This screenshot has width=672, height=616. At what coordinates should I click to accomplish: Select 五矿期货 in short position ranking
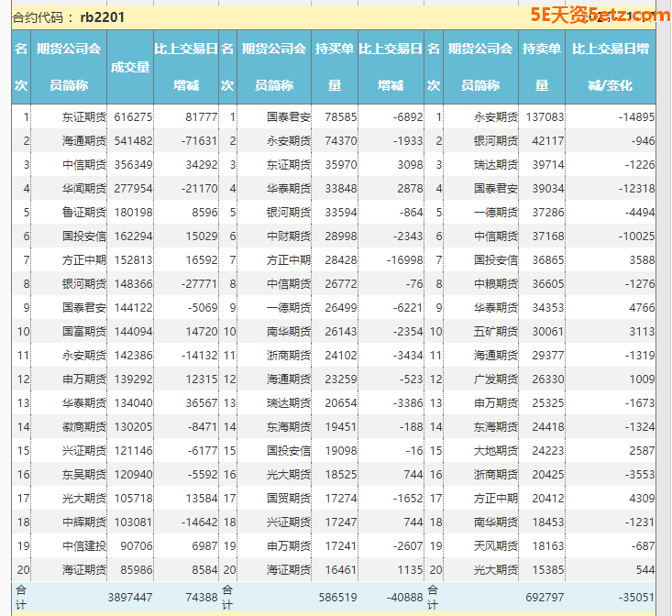click(496, 332)
